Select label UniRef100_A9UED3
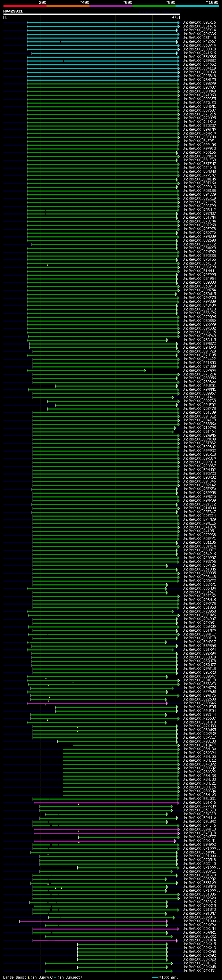The width and height of the screenshot is (222, 980). pyautogui.click(x=199, y=741)
